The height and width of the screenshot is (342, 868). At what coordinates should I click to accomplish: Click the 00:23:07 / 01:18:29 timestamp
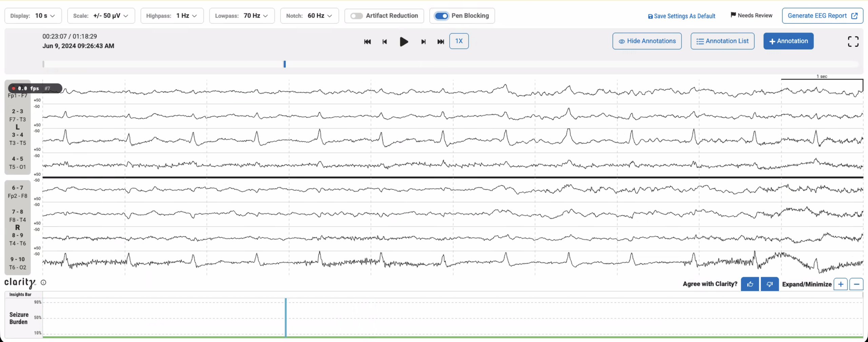(70, 36)
